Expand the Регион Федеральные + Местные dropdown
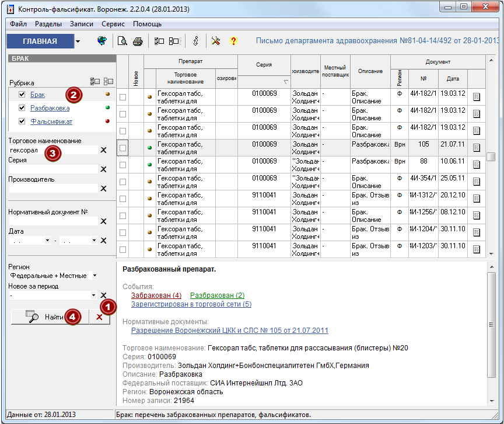 point(94,276)
